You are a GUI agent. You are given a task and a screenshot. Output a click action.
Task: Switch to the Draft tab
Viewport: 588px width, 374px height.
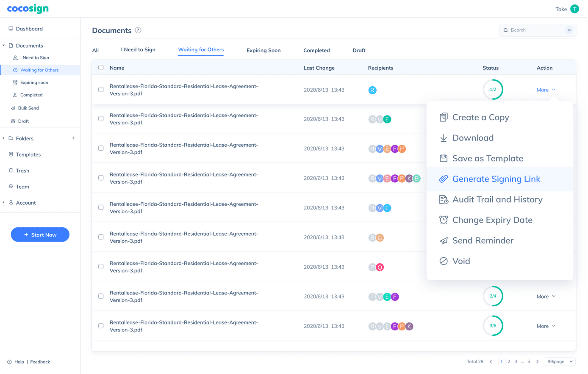pyautogui.click(x=359, y=50)
